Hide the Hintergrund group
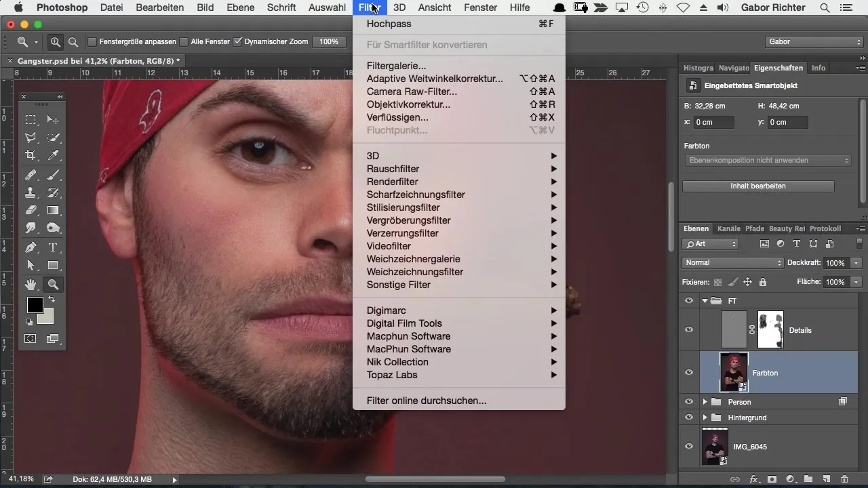Screen dimensions: 868x488 click(x=689, y=418)
